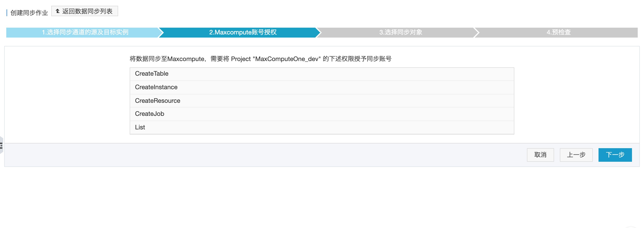This screenshot has height=228, width=644.
Task: Expand the collapsed side panel handle
Action: point(1,145)
